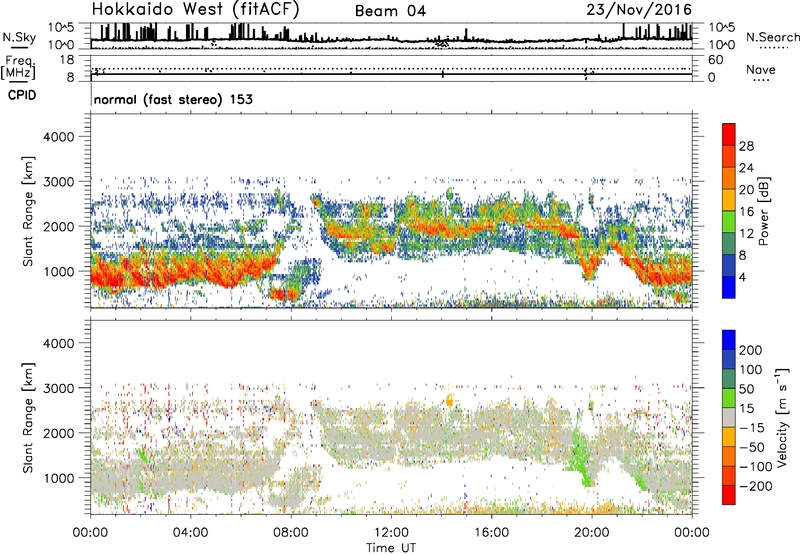Screen dimensions: 800x554
Task: Click the "−200" label on Velocity color bar
Action: [756, 486]
